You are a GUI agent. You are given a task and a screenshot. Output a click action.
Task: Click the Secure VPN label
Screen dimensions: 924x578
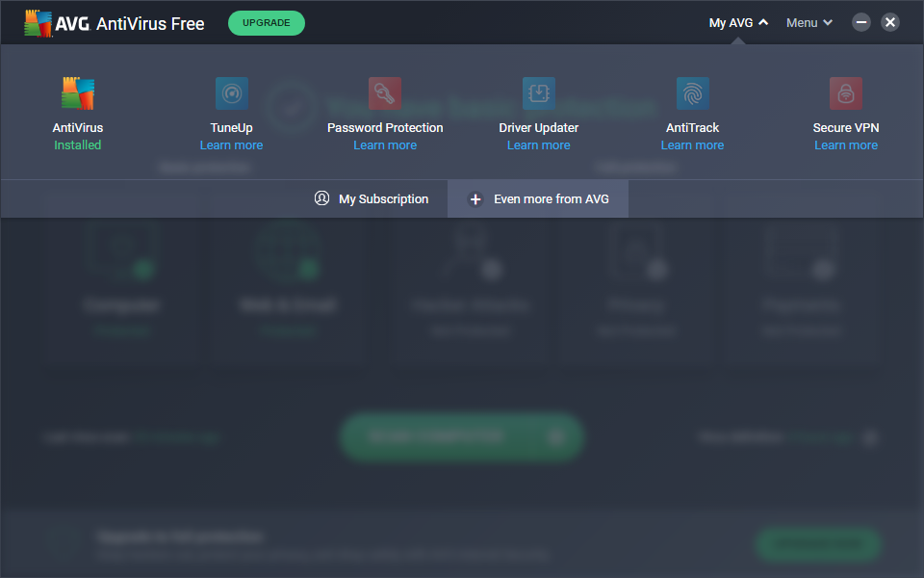click(846, 128)
